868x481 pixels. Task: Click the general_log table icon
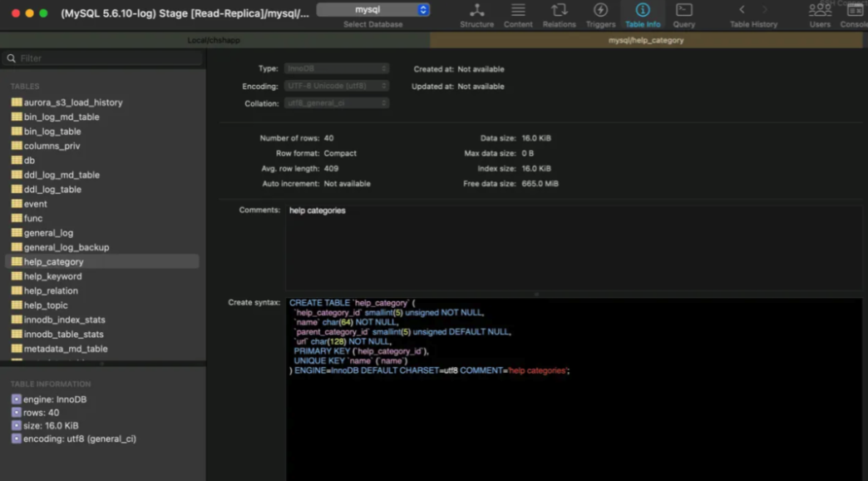[17, 233]
